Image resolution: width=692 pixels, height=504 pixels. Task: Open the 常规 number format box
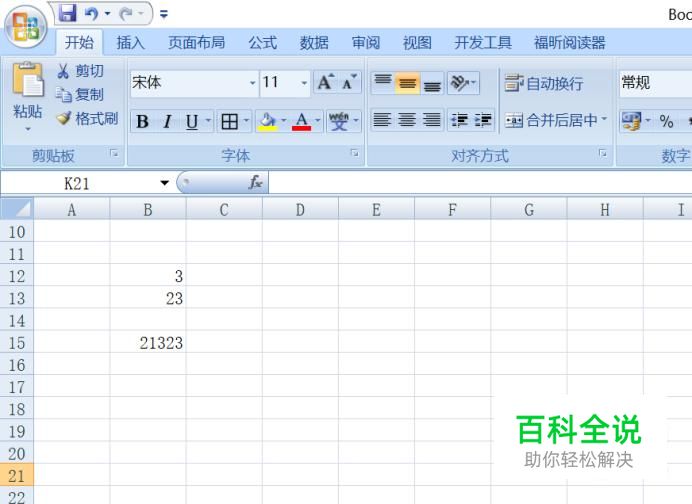click(655, 83)
